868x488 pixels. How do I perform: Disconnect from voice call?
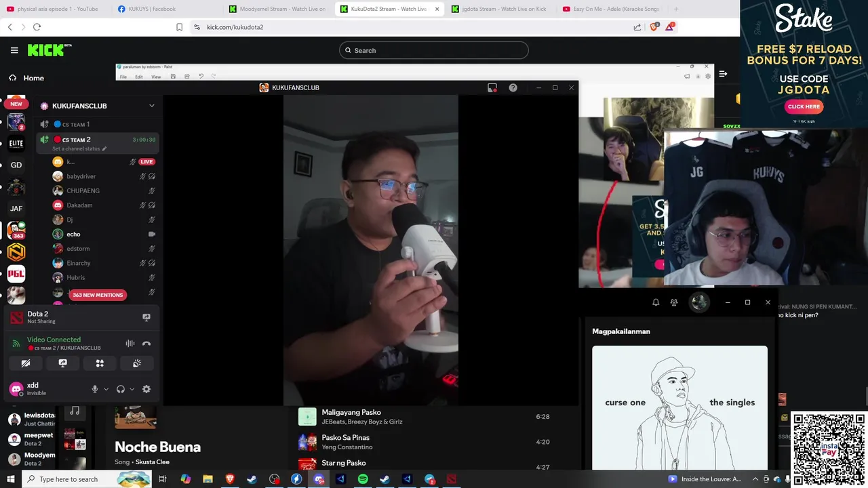click(146, 344)
